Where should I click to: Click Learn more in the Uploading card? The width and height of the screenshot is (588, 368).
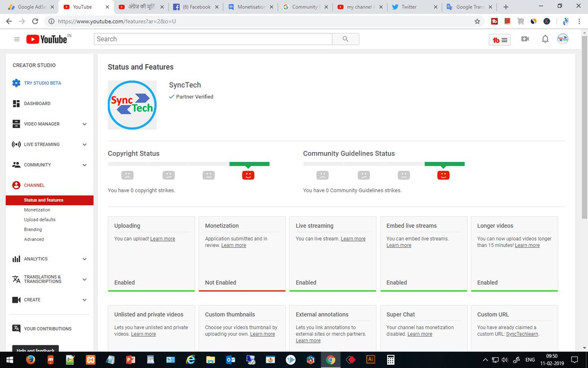click(163, 239)
